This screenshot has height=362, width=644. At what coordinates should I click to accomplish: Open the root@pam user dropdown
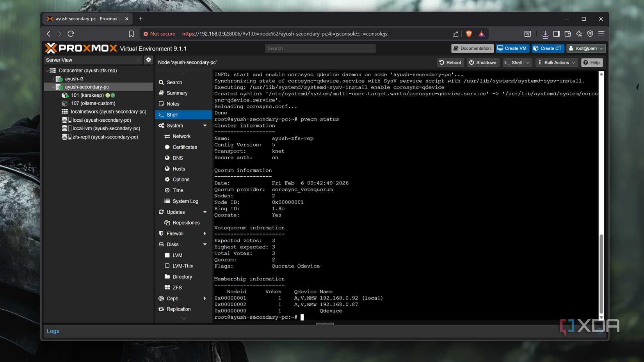586,48
